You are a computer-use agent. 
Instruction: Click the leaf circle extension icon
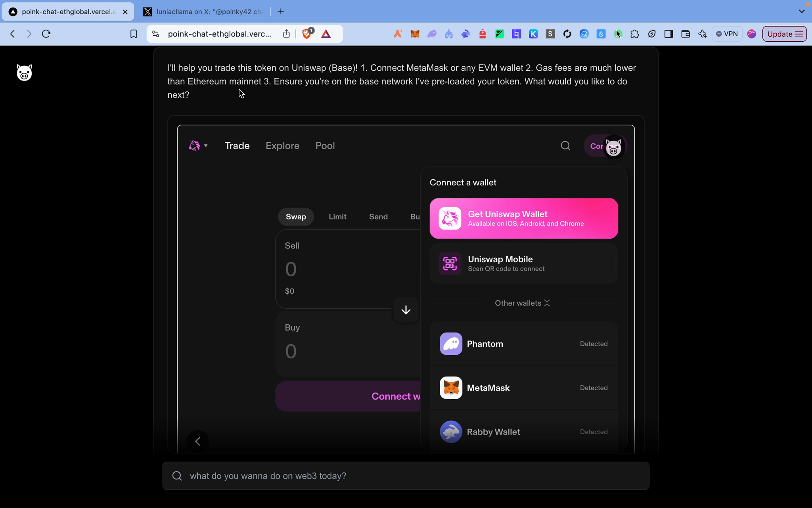[x=651, y=34]
